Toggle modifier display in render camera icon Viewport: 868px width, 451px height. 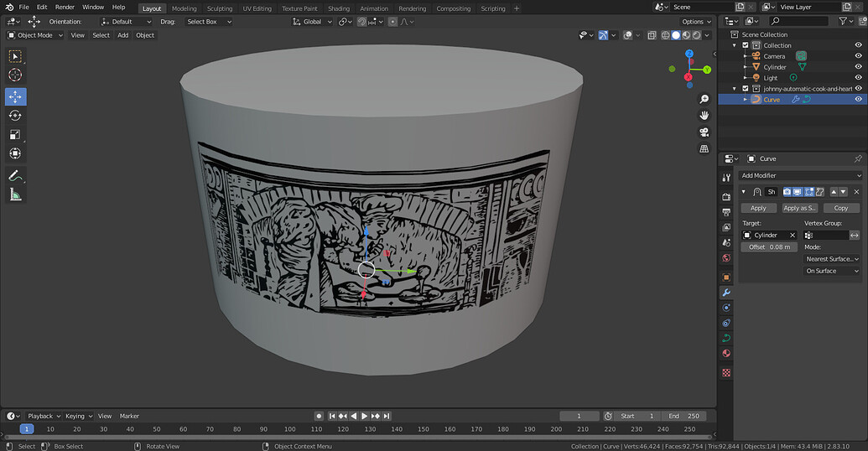tap(787, 192)
